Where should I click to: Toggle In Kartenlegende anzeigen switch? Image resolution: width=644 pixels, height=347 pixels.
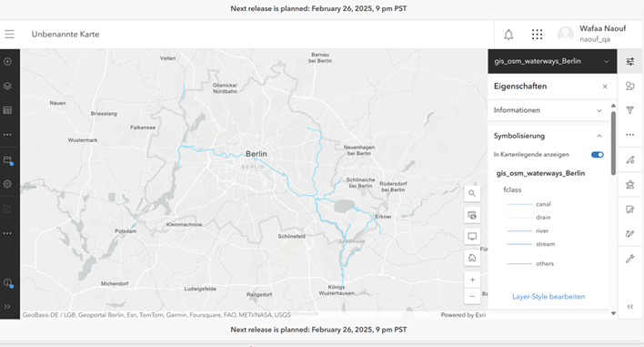click(x=598, y=155)
